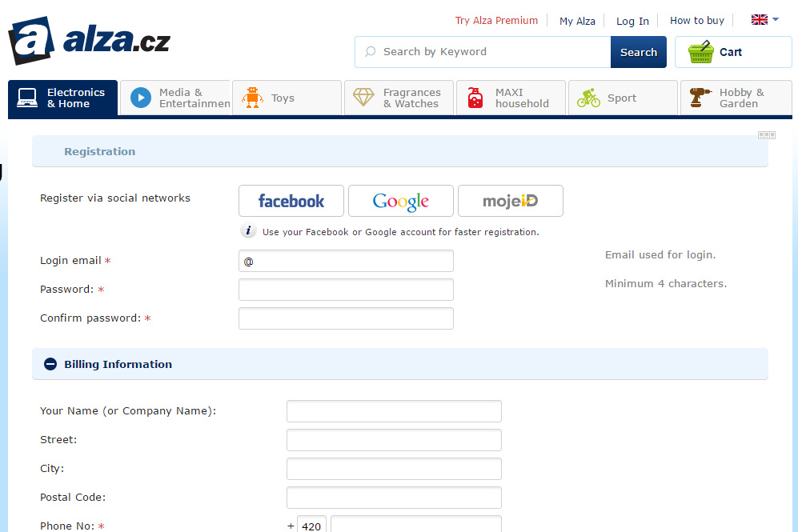This screenshot has width=798, height=532.
Task: Open the Electronics & Home tab
Action: click(62, 98)
